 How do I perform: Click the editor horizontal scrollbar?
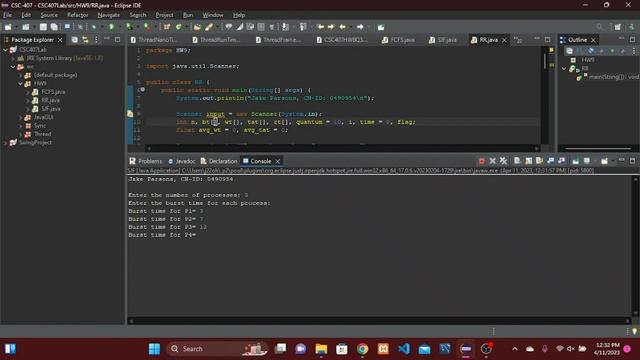click(342, 148)
